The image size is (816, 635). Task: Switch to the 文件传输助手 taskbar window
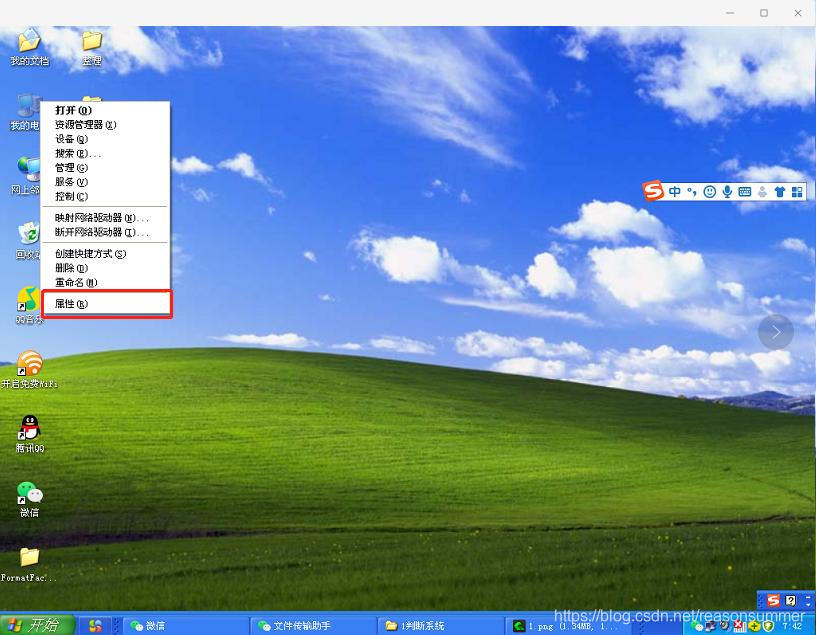pyautogui.click(x=313, y=626)
